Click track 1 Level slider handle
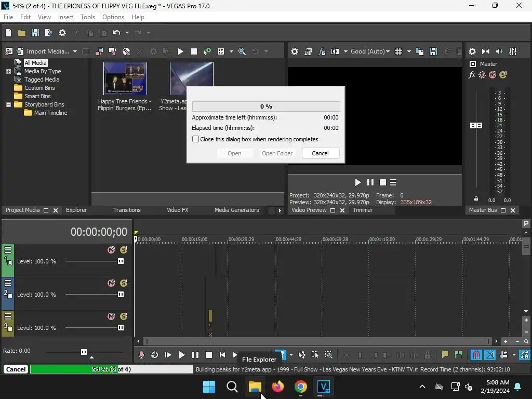Viewport: 532px width, 399px height. pyautogui.click(x=121, y=261)
